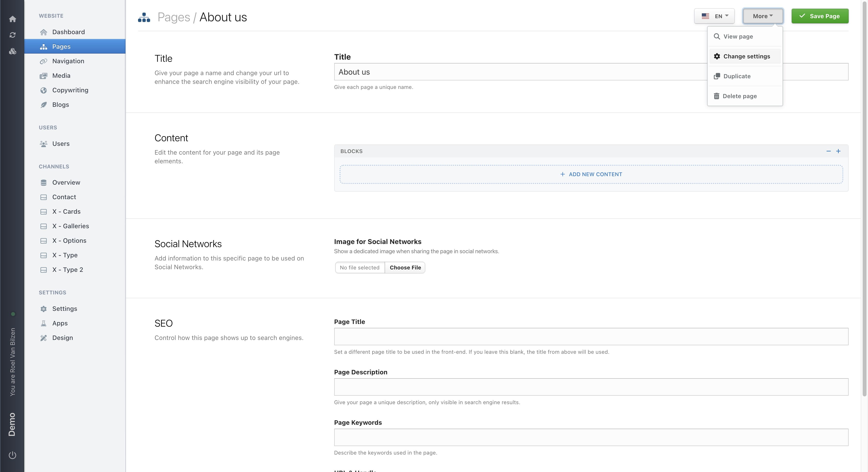Open the modules cube icon in dark sidebar
This screenshot has width=868, height=472.
[x=12, y=51]
